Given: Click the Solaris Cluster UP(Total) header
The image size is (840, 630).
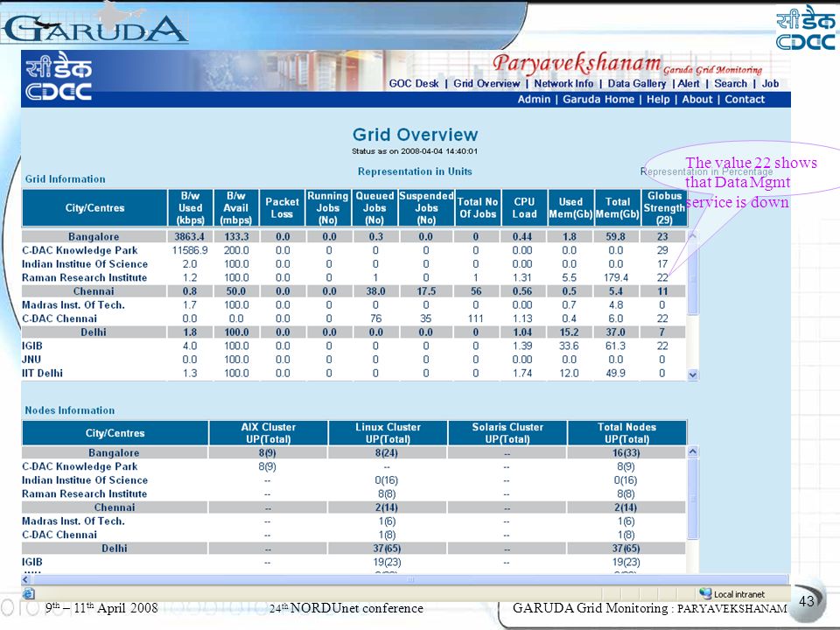Looking at the screenshot, I should coord(507,433).
